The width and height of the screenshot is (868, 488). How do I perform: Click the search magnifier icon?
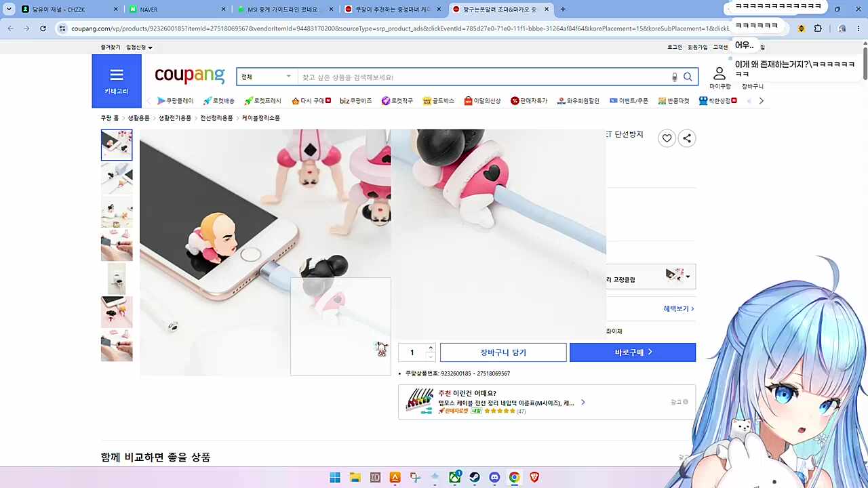click(x=688, y=77)
